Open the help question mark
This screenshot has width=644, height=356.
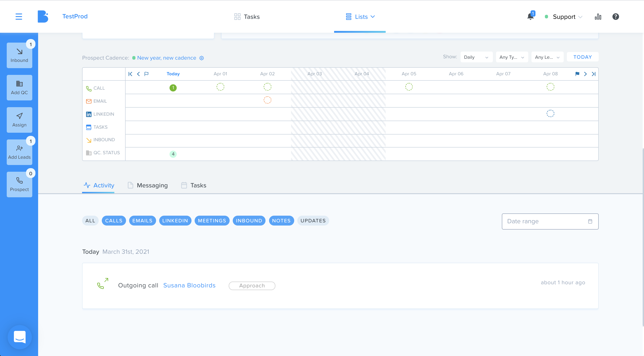pyautogui.click(x=616, y=17)
